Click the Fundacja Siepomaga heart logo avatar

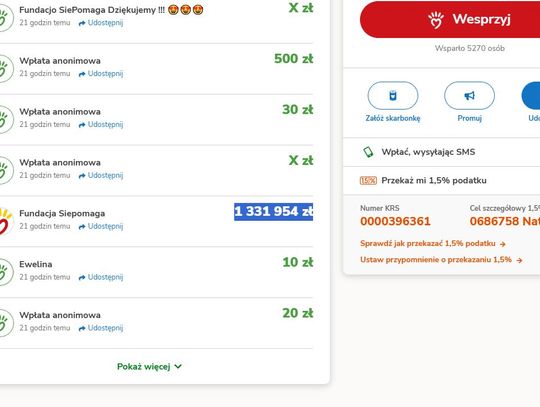click(x=6, y=221)
